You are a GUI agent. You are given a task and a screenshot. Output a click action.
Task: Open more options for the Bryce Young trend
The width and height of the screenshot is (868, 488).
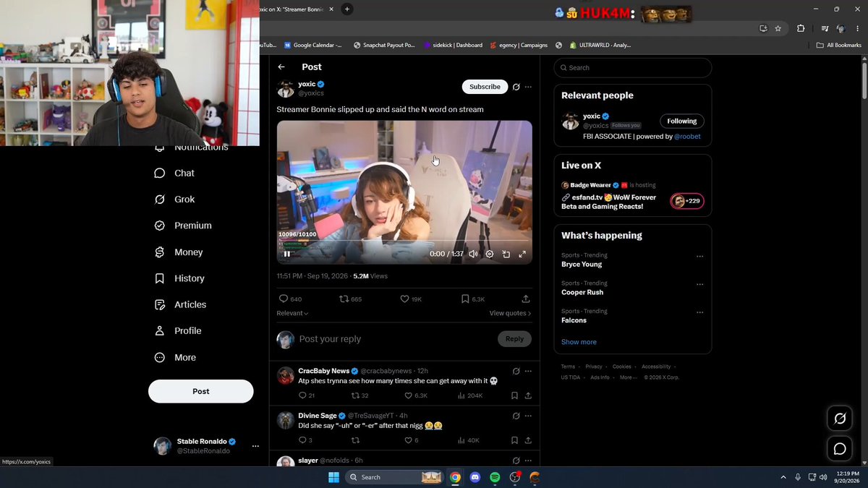click(699, 257)
